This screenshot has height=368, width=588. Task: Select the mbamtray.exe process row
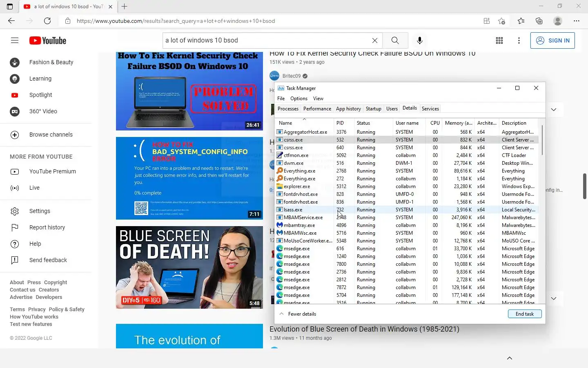click(407, 225)
